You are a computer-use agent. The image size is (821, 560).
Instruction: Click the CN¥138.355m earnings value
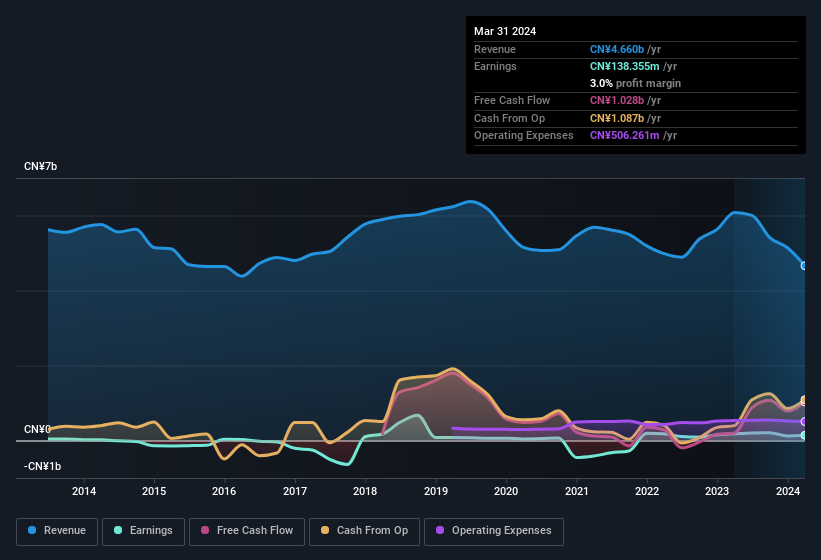(x=625, y=66)
